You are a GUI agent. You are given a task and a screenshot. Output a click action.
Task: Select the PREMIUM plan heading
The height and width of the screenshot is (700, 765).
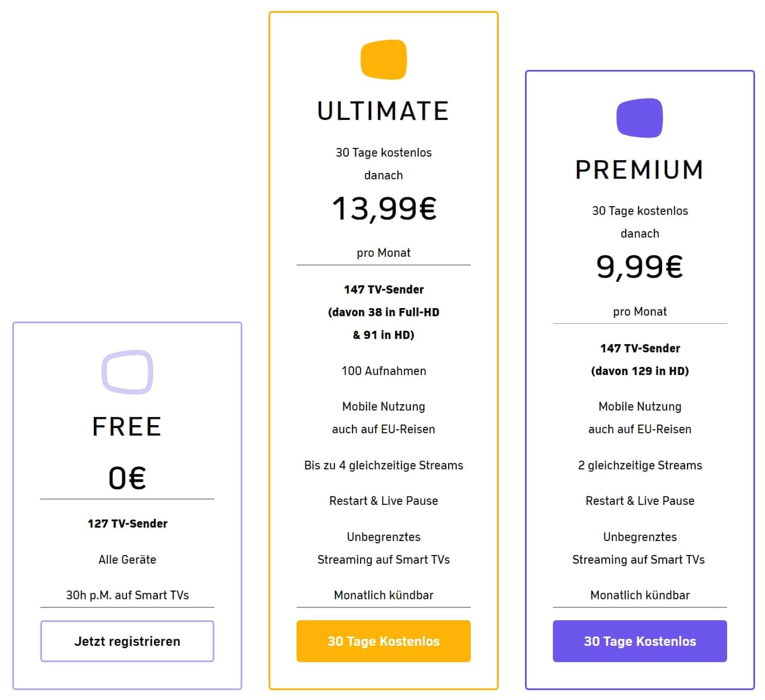[640, 170]
